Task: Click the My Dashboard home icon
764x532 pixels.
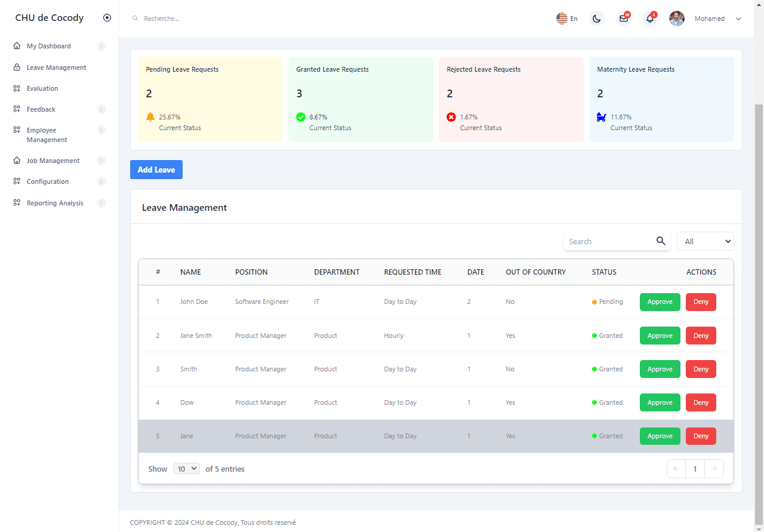Action: pos(16,45)
